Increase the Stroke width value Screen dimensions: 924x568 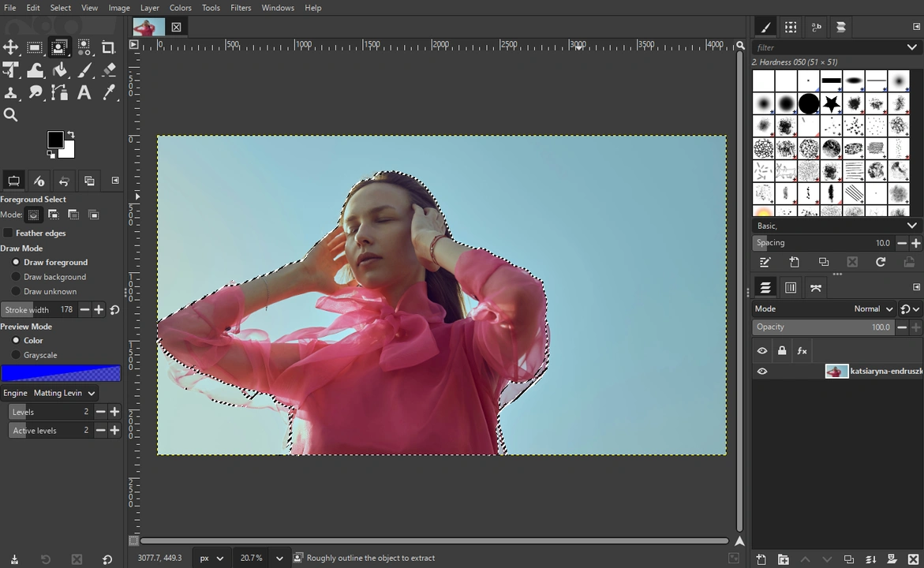tap(99, 310)
